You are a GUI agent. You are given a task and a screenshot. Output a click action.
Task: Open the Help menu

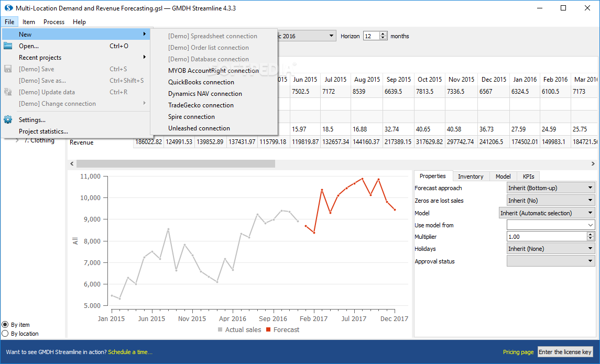(79, 22)
